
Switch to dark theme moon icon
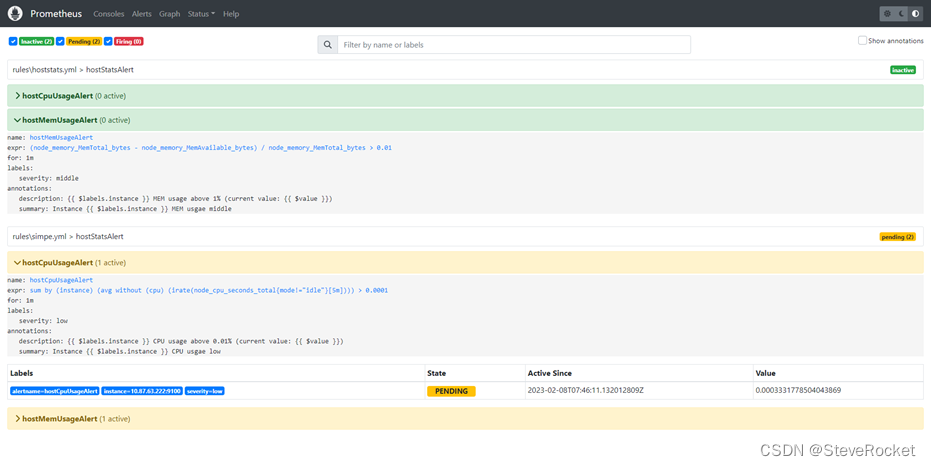coord(901,13)
